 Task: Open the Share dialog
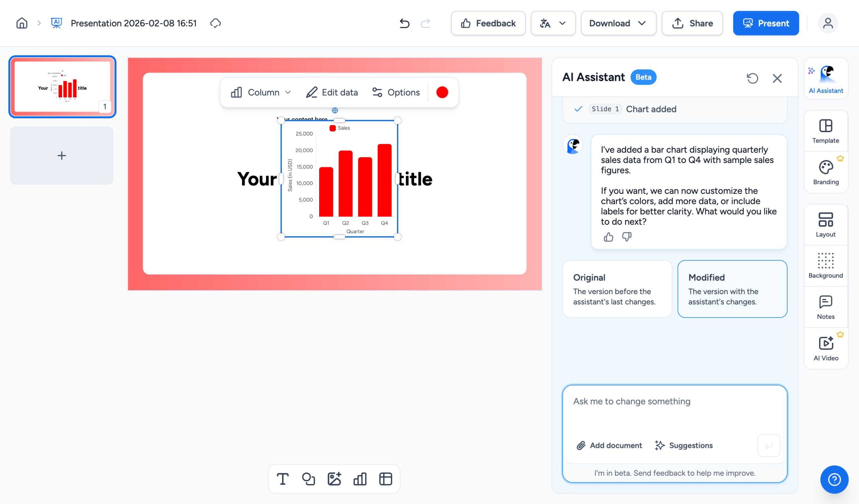click(x=692, y=23)
